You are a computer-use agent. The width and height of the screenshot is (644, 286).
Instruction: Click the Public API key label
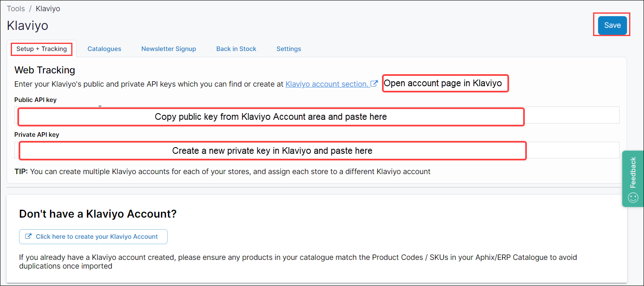[x=35, y=100]
